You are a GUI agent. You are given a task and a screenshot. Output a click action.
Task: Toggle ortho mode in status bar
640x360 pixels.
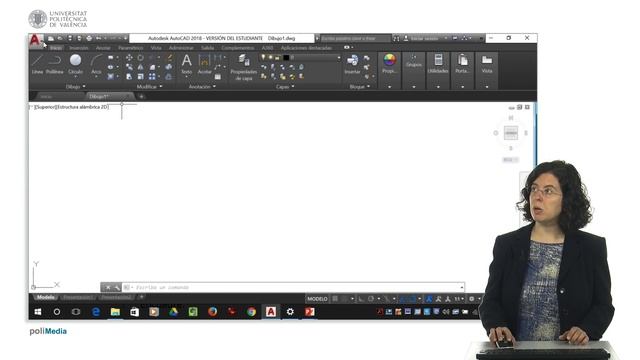(x=361, y=299)
